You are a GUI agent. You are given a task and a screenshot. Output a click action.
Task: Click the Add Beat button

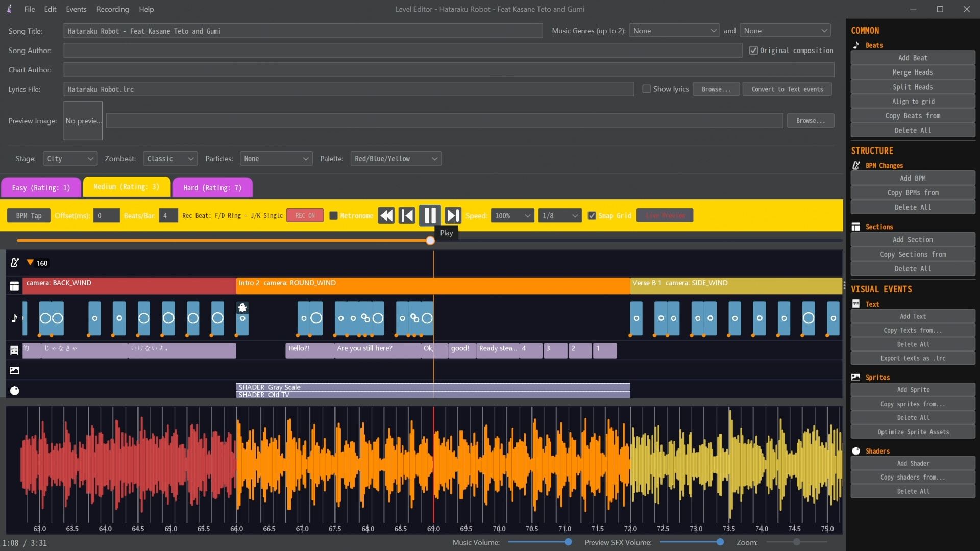tap(913, 58)
